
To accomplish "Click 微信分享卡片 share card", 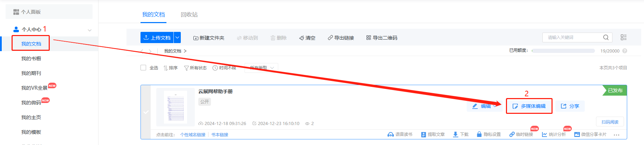I will point(590,134).
